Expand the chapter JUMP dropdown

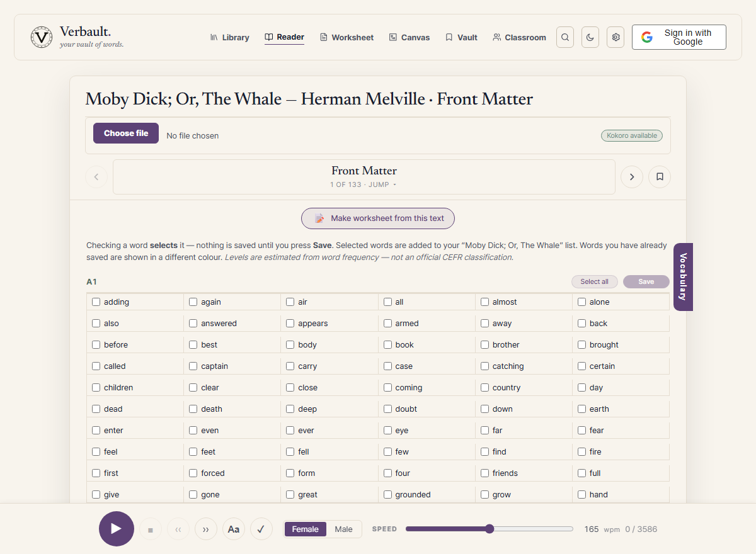point(364,184)
